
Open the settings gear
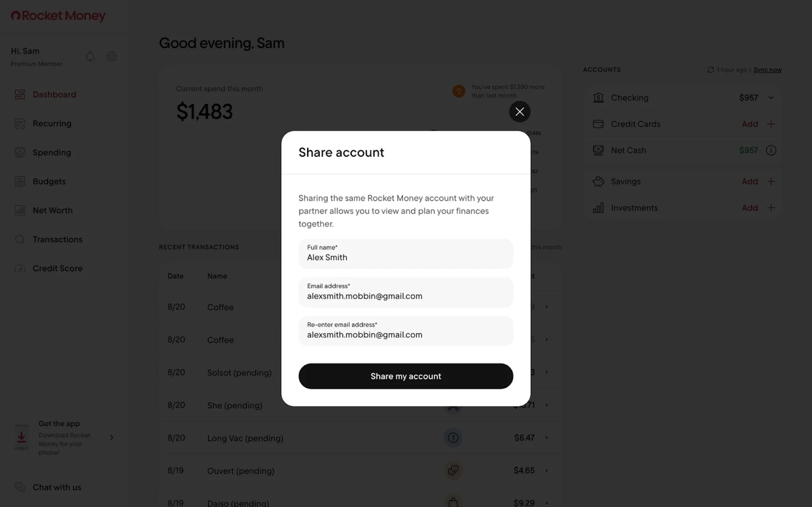(111, 56)
